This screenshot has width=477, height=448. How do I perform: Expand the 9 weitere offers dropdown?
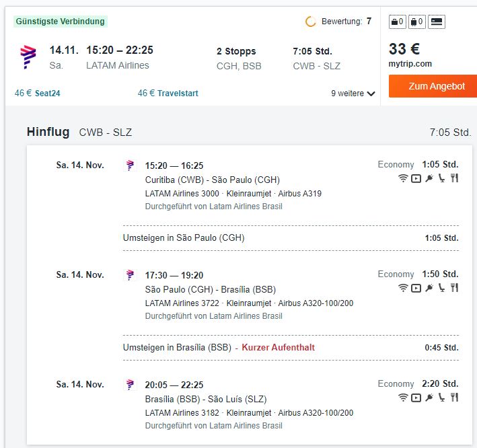353,94
